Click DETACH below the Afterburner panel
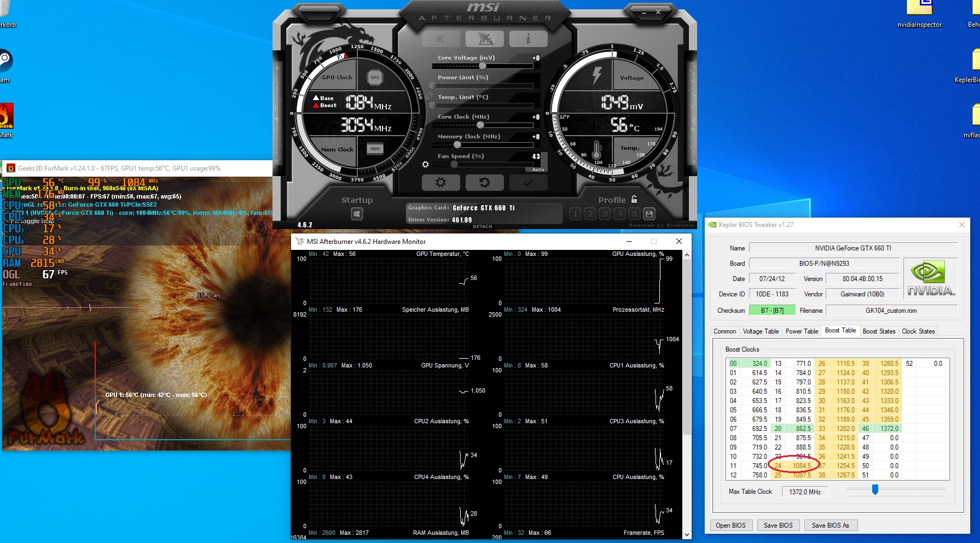 (483, 226)
